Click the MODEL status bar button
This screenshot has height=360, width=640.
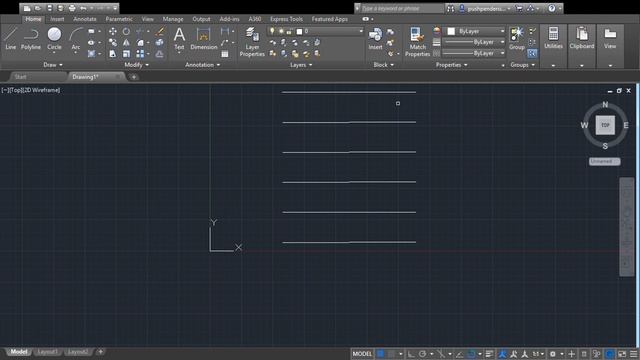362,354
